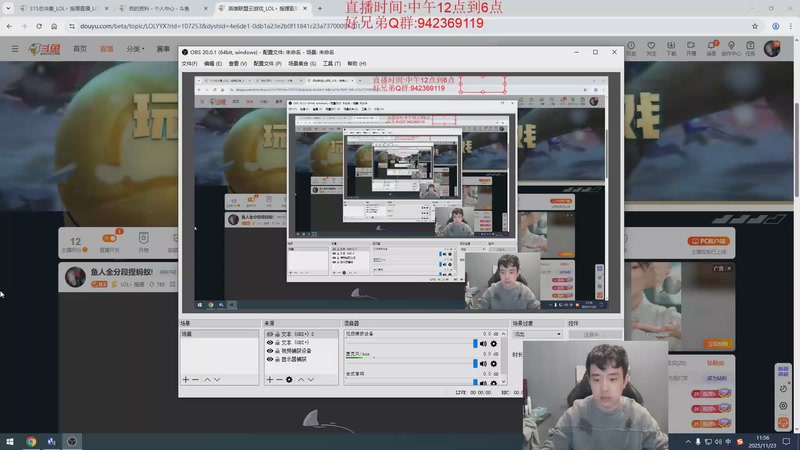
Task: Adjust 视频捕获设备 volume slider handle
Action: click(475, 344)
